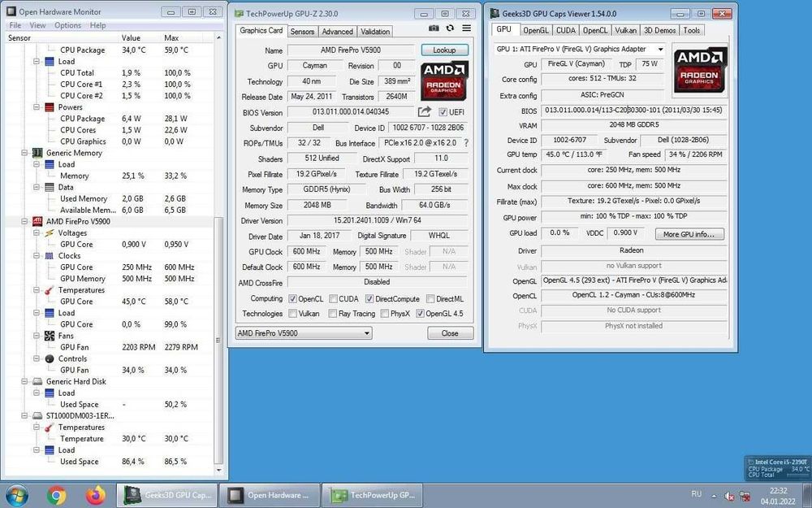Click the Intel Core i5 desktop gadget
The height and width of the screenshot is (508, 812).
point(778,468)
